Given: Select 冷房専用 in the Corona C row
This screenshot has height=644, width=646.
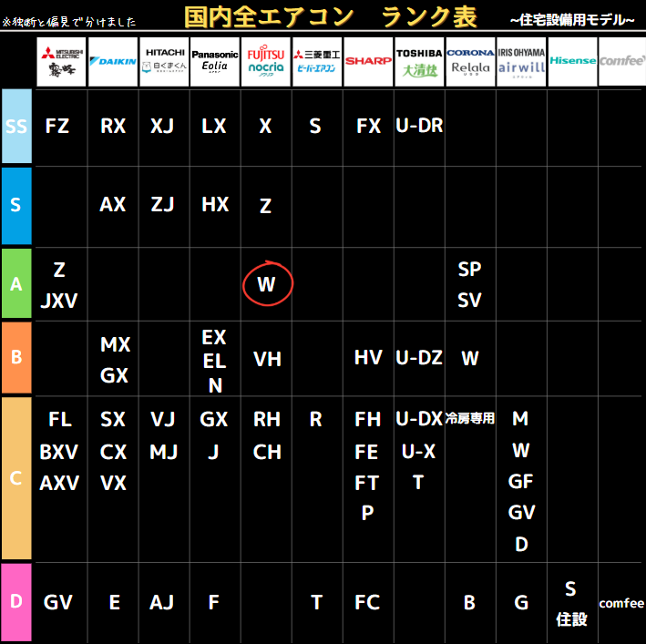Looking at the screenshot, I should (x=470, y=419).
